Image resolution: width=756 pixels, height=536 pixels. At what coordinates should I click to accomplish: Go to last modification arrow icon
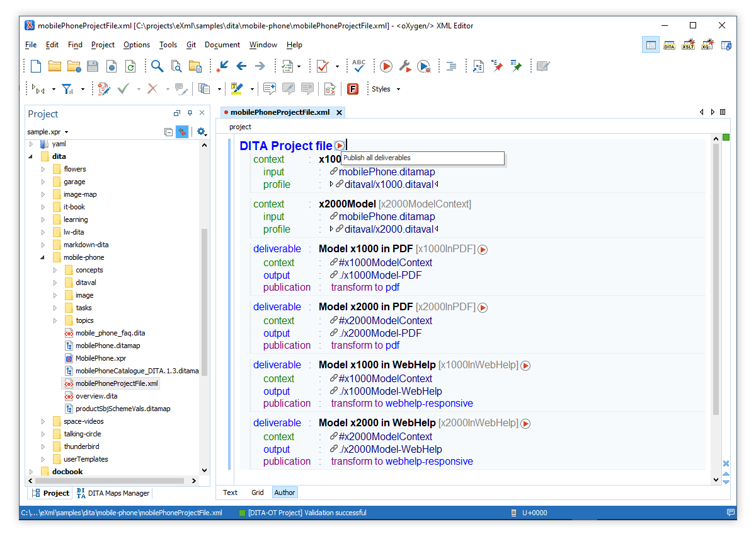coord(222,66)
